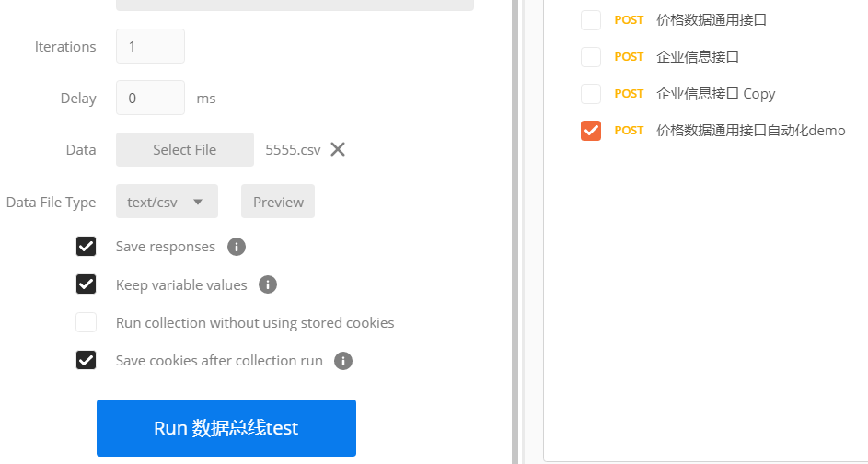This screenshot has height=464, width=868.
Task: Select the 价格数据通用接口自动化demo request name
Action: tap(750, 131)
